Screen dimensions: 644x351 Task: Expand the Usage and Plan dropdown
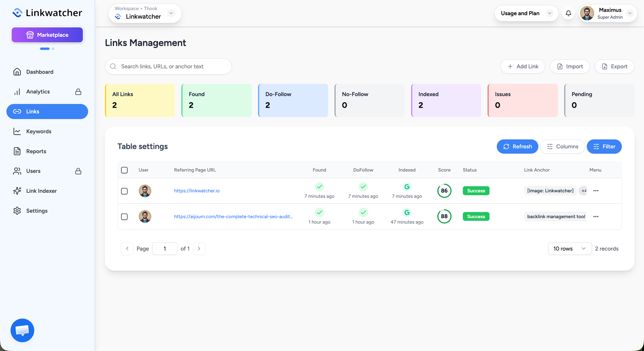point(550,13)
